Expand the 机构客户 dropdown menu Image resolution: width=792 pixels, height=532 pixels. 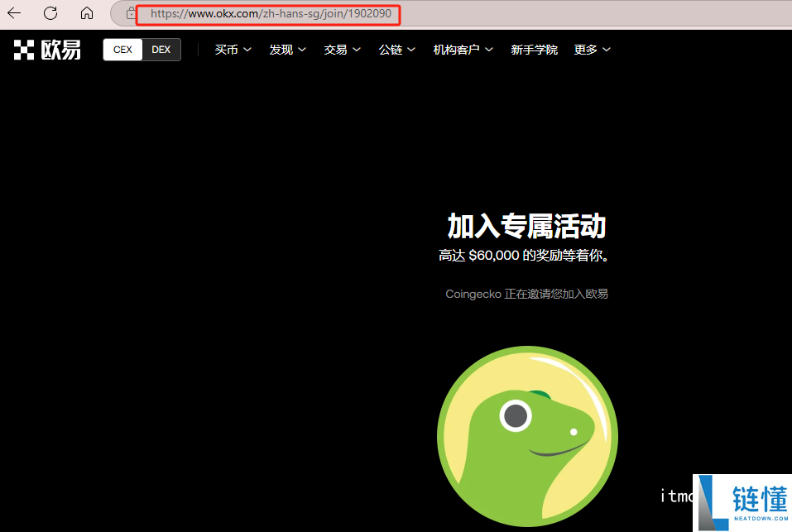pos(463,50)
